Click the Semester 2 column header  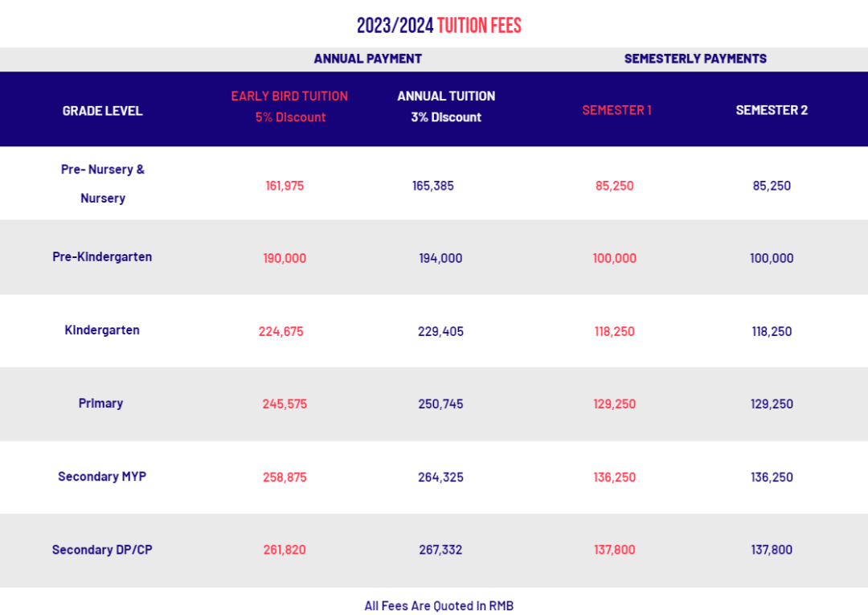coord(772,110)
